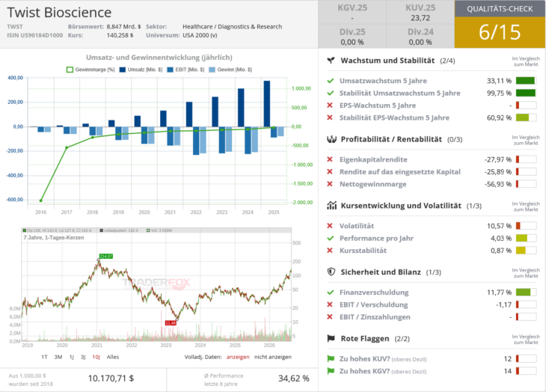The height and width of the screenshot is (392, 546).
Task: Click the Profitabilität / Rentabilität section icon
Action: tap(331, 139)
